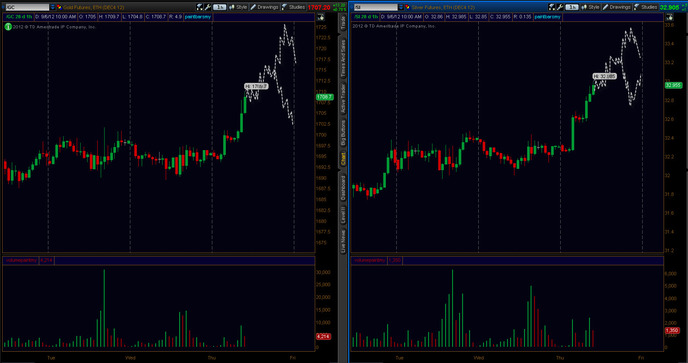Image resolution: width=688 pixels, height=363 pixels.
Task: Click the flask icon left of the silver chart's wrench
Action: pos(552,7)
